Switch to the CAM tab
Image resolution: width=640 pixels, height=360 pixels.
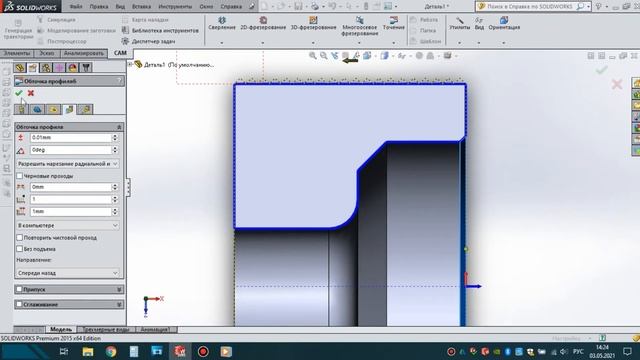pos(120,53)
